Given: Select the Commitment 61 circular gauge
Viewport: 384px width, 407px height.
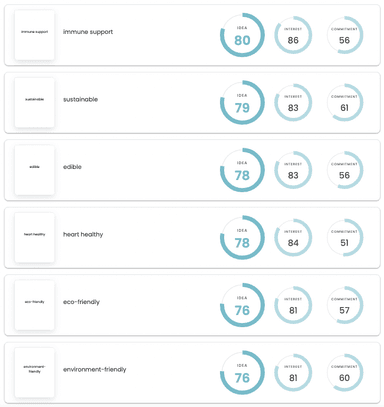Looking at the screenshot, I should 344,103.
